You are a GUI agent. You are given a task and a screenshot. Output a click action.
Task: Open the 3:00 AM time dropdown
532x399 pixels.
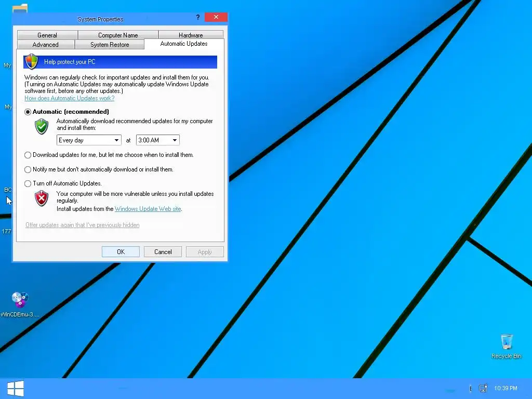click(x=158, y=140)
